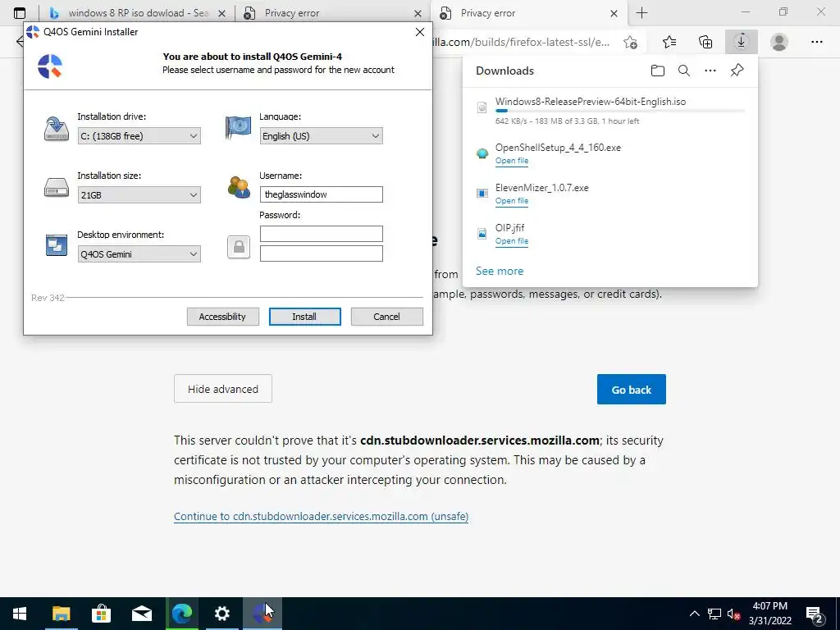The width and height of the screenshot is (840, 630).
Task: Switch to Microsoft Edge in the taskbar
Action: (x=181, y=614)
